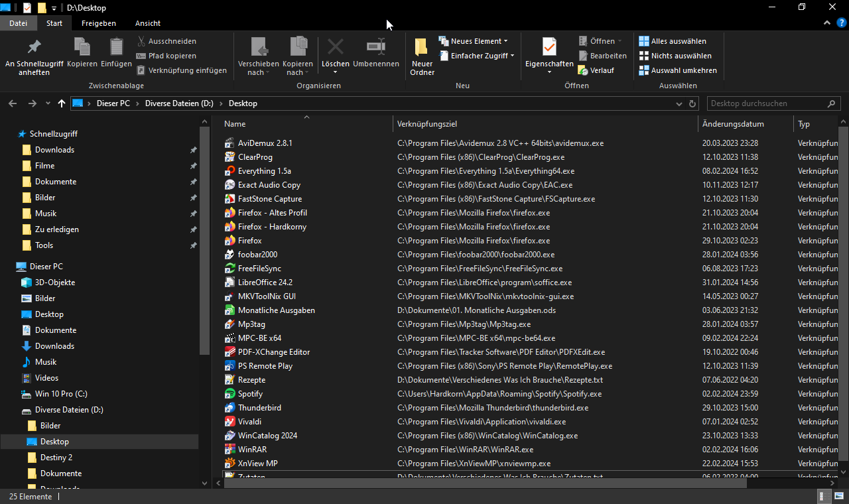The image size is (849, 504).
Task: Select the Mp3tag shortcut icon
Action: [229, 324]
